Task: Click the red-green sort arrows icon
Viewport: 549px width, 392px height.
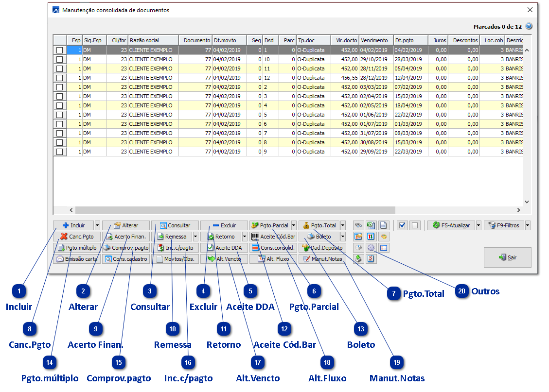Action: 371,237
